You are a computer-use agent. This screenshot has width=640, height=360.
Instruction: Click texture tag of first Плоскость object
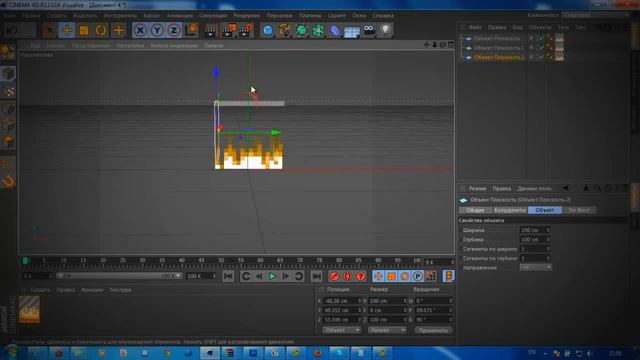pos(559,38)
